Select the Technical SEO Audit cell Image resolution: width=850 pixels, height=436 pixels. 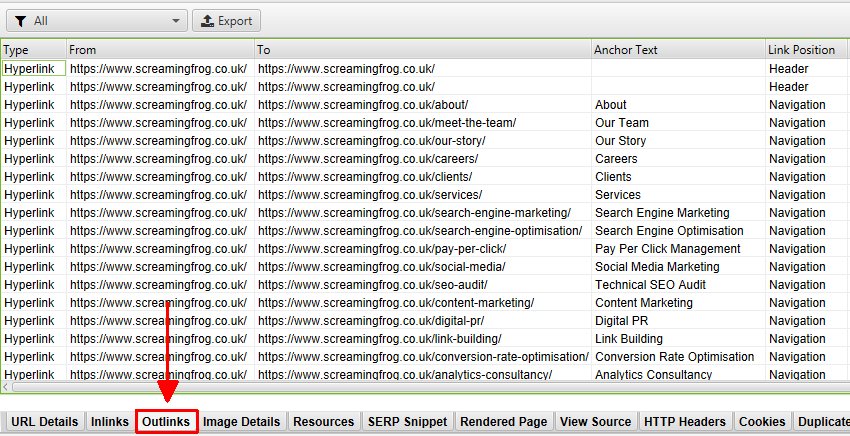[678, 285]
